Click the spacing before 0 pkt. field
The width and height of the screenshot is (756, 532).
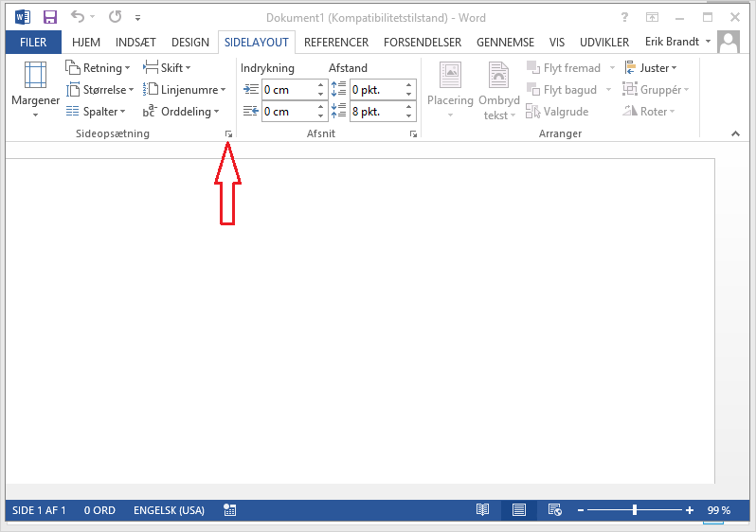coord(377,90)
